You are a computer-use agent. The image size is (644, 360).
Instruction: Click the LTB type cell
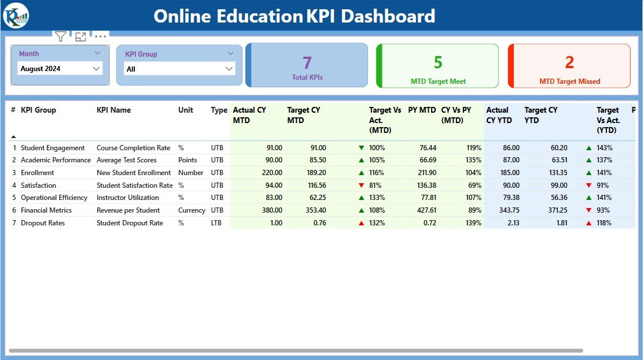216,223
